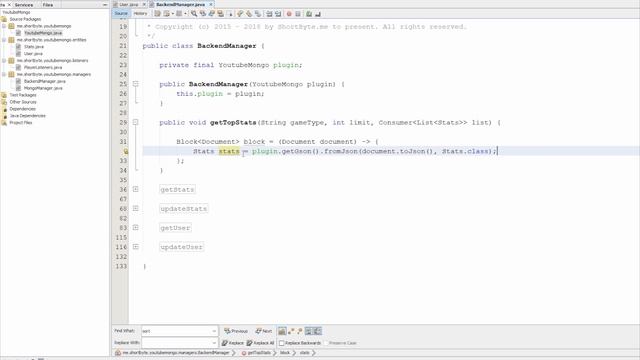Close the User.java tab

144,4
